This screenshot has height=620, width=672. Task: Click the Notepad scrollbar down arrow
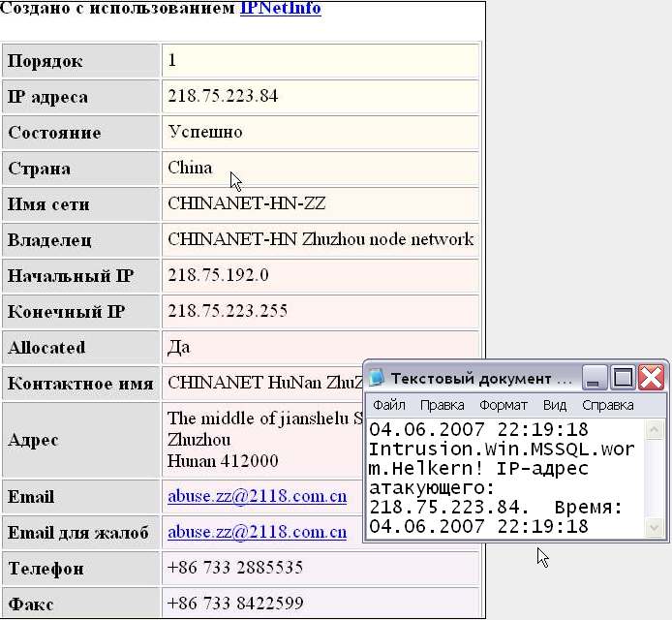656,528
